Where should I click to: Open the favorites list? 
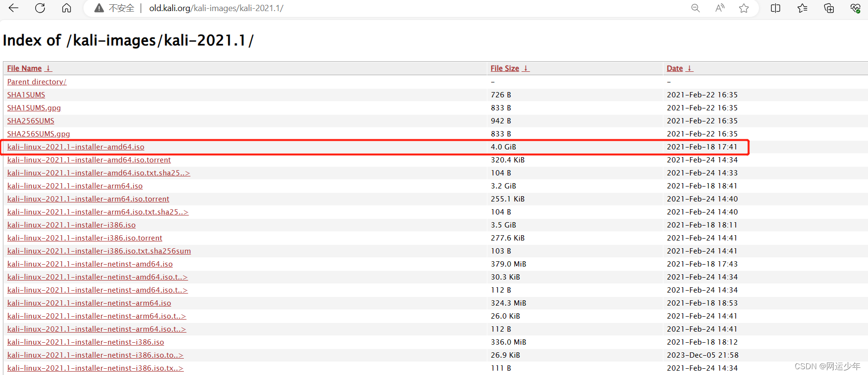click(802, 8)
